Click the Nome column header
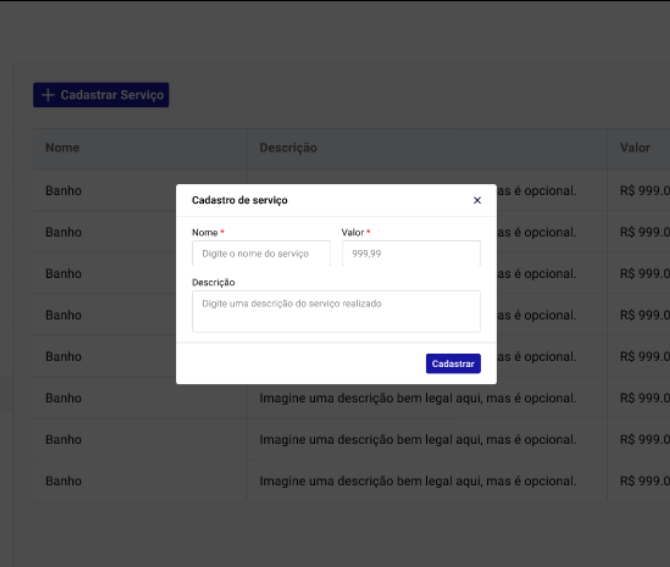This screenshot has height=567, width=670. 62,148
